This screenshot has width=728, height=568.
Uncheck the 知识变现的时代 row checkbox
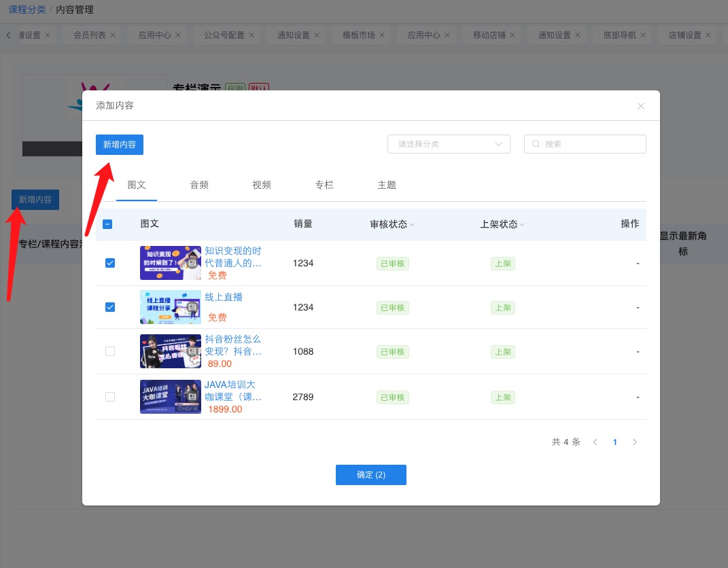(110, 263)
